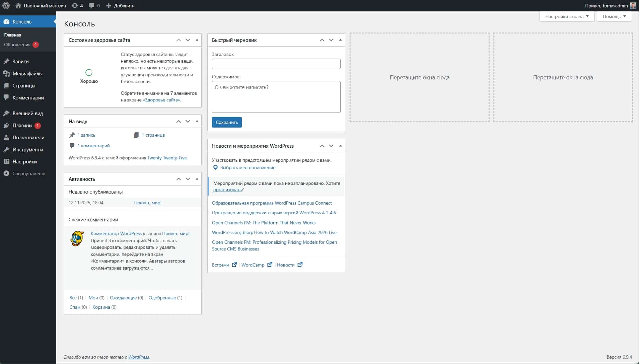The width and height of the screenshot is (639, 364).
Task: Click the plug icon beside Плагины
Action: coord(6,126)
